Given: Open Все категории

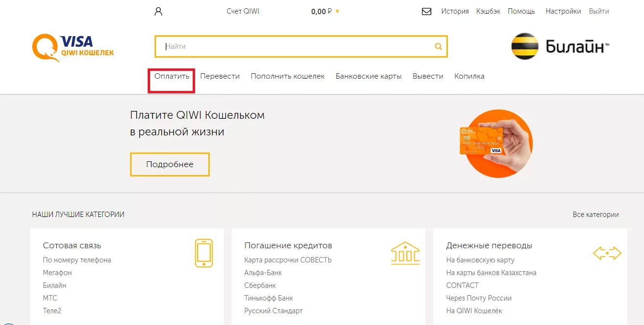Looking at the screenshot, I should [x=597, y=214].
